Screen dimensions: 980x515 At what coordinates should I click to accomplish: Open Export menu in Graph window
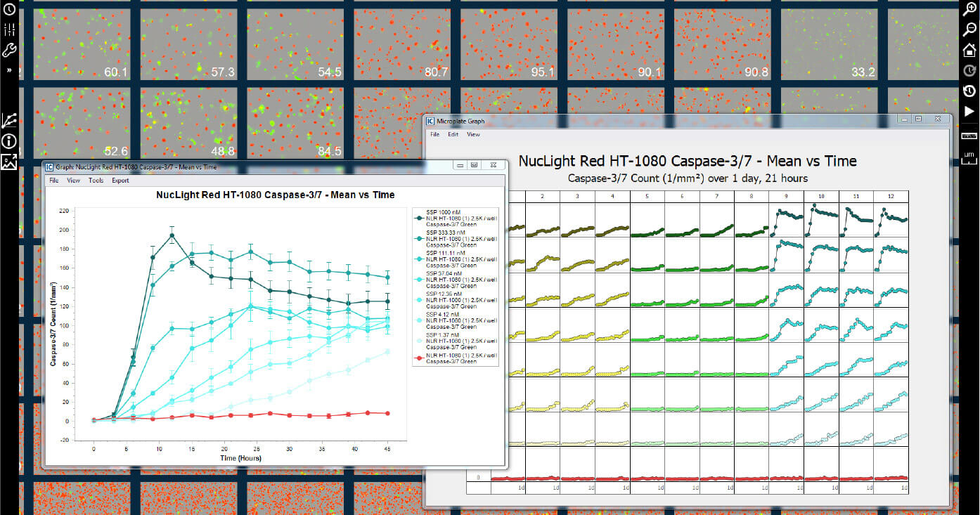tap(120, 181)
